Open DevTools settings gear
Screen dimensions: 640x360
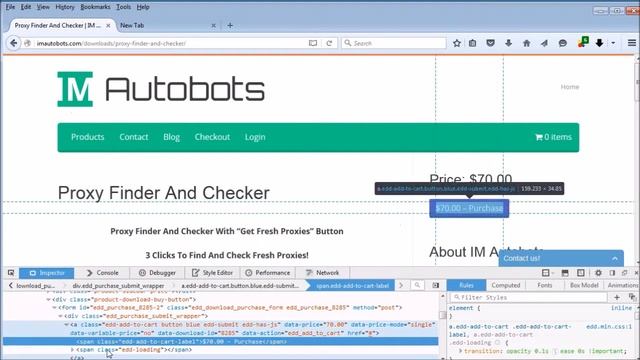pyautogui.click(x=598, y=273)
